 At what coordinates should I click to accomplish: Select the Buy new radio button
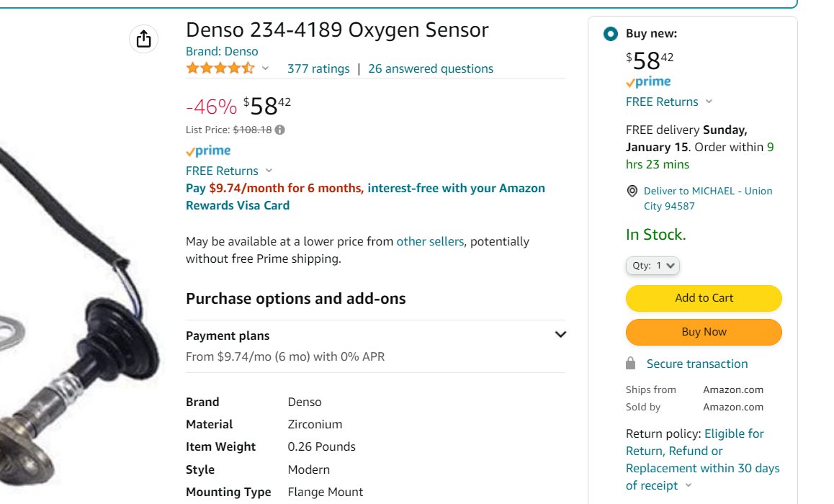pyautogui.click(x=611, y=34)
